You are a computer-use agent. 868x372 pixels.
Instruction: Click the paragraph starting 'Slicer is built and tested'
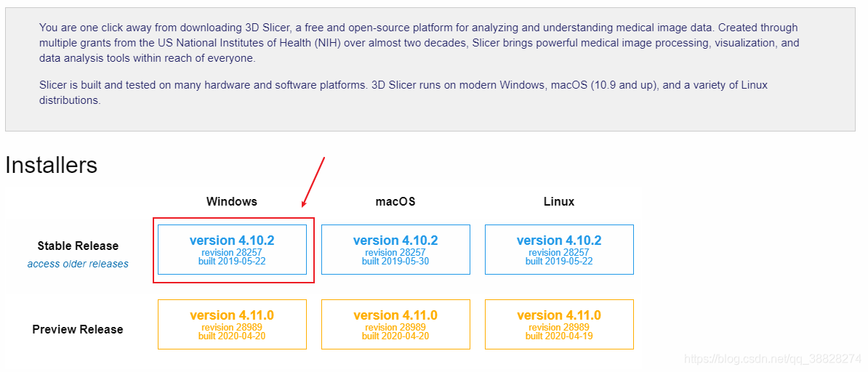(403, 93)
